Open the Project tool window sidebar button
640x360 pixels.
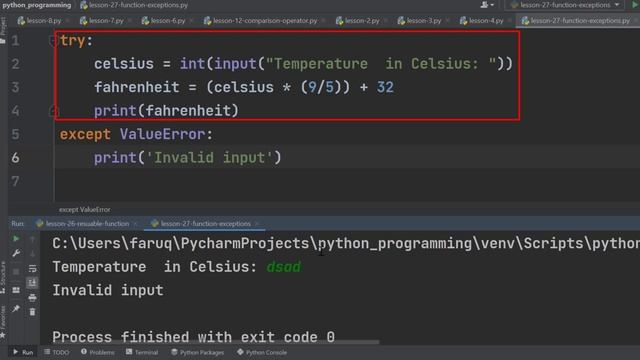[3, 30]
